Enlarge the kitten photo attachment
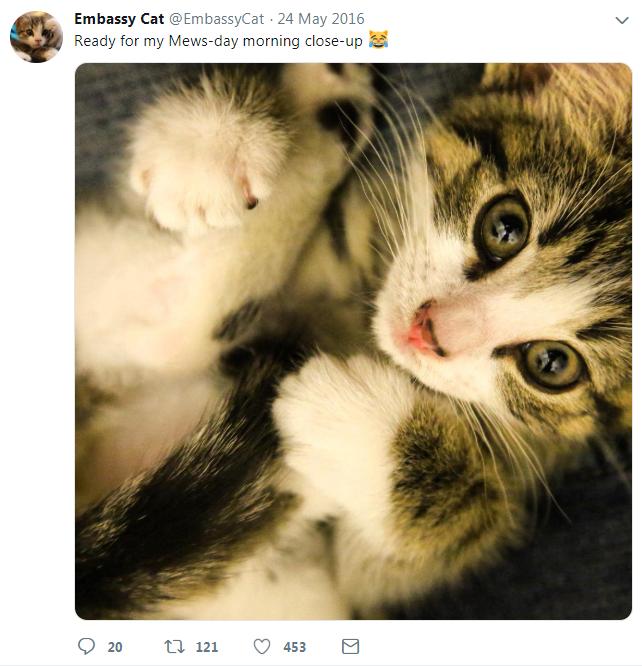 (x=353, y=341)
